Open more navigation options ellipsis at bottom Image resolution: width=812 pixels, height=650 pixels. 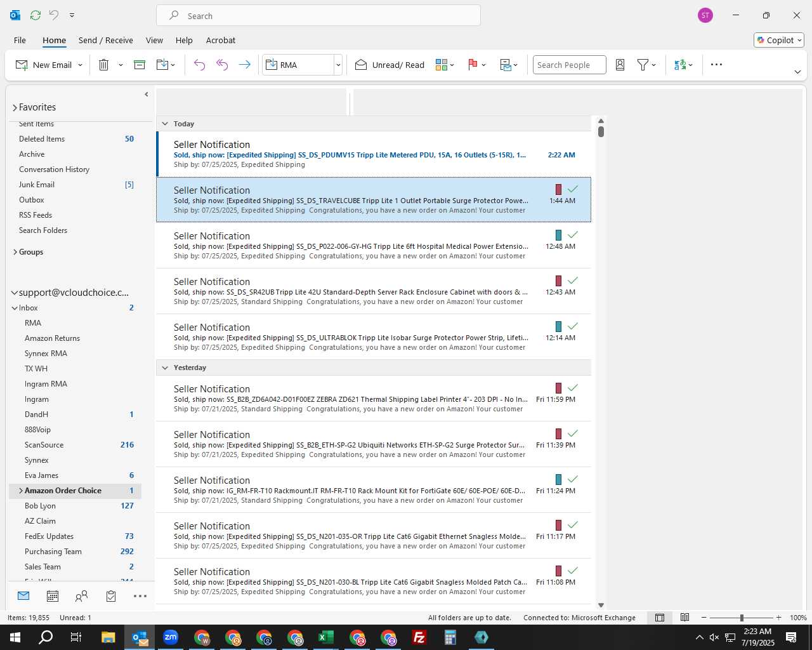(x=140, y=596)
